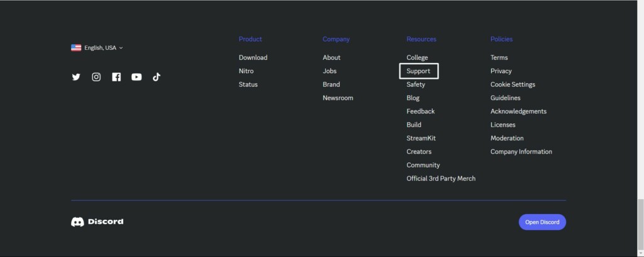Open the Download link

click(x=253, y=57)
